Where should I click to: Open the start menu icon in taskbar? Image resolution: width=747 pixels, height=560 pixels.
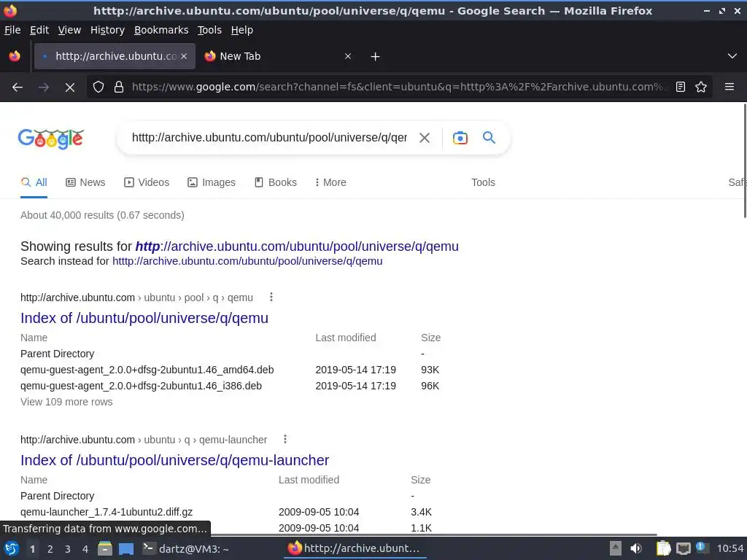(12, 548)
